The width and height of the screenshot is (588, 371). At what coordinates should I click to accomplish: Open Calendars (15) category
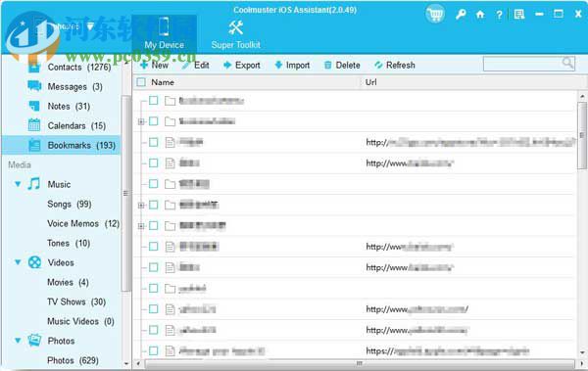click(67, 125)
